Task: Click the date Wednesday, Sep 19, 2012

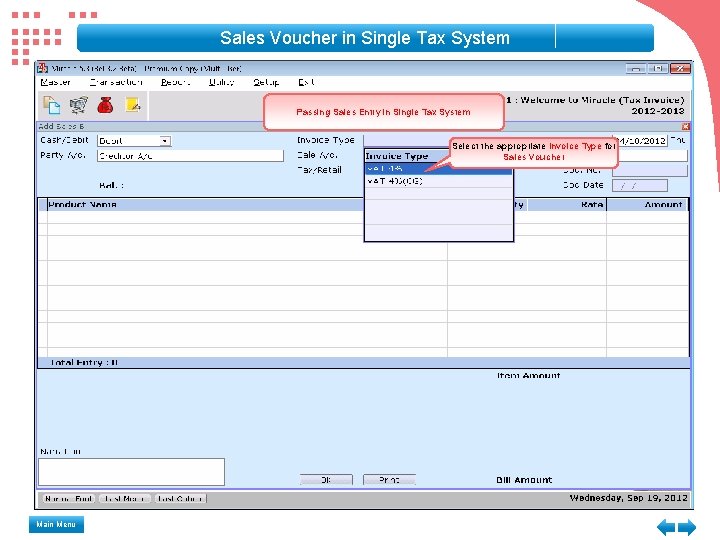Action: pyautogui.click(x=629, y=498)
